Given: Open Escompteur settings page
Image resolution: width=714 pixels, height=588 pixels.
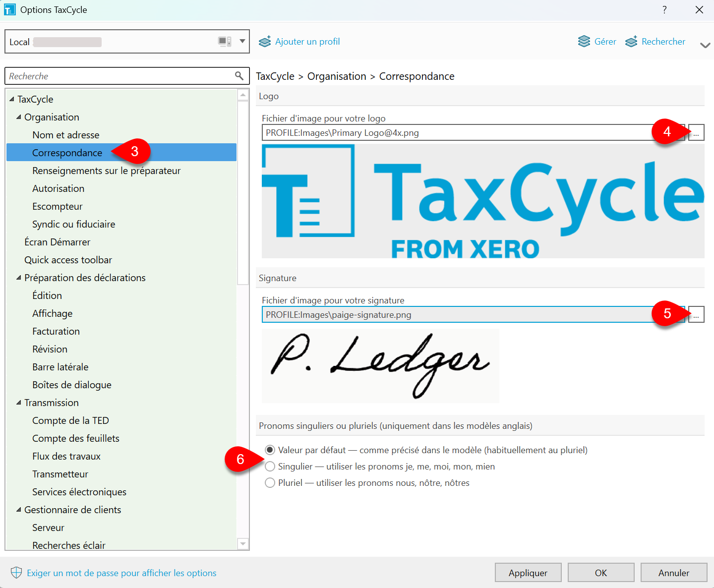Looking at the screenshot, I should [58, 206].
